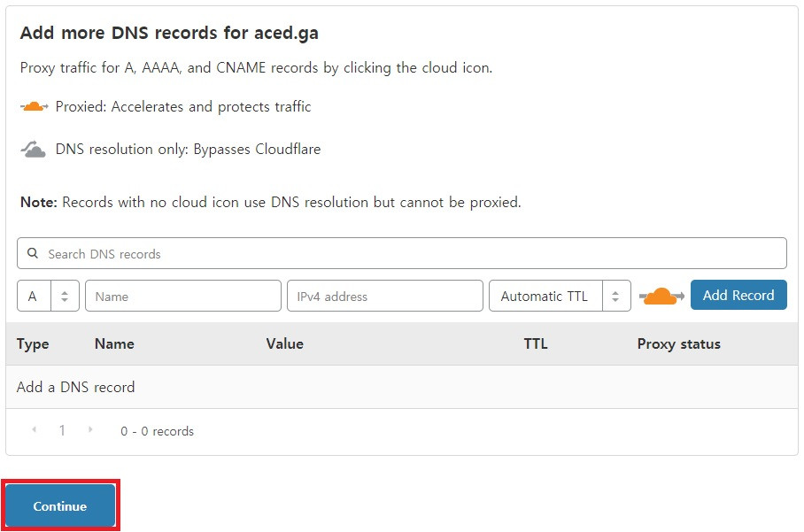The height and width of the screenshot is (532, 804).
Task: Click page number 1 in pagination
Action: pyautogui.click(x=62, y=430)
